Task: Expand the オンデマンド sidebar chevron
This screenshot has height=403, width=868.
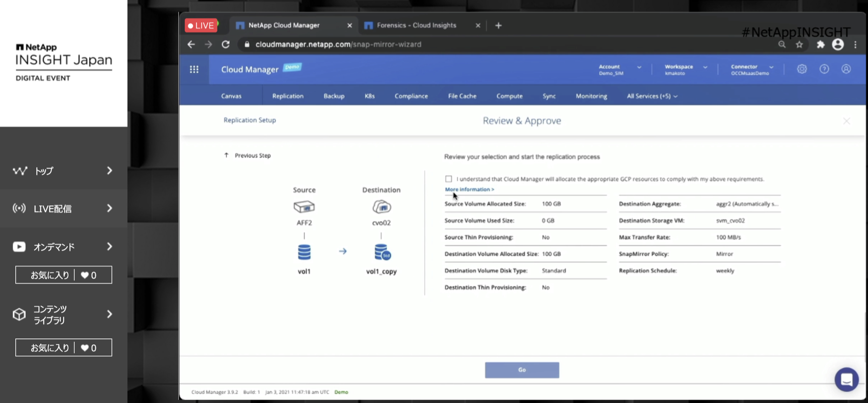Action: pos(110,247)
